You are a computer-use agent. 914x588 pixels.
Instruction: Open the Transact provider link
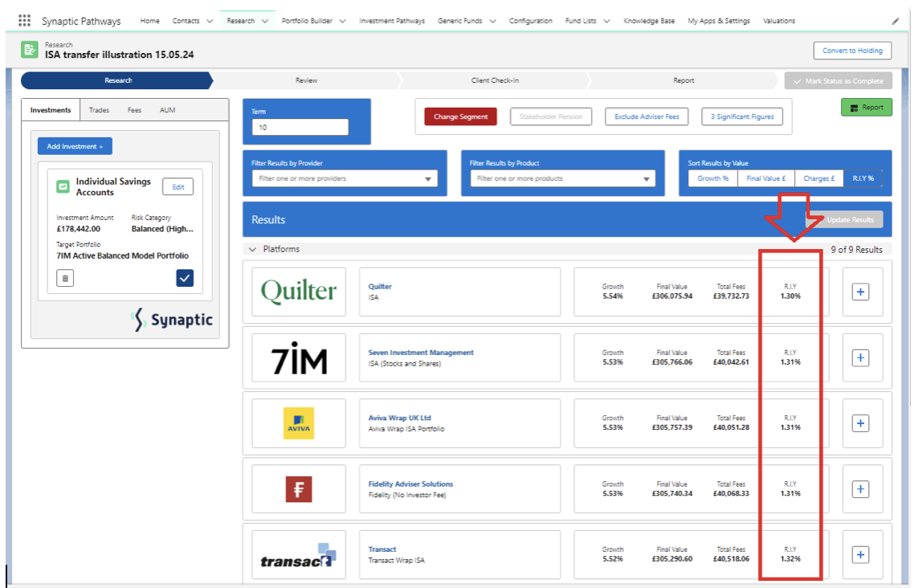[x=382, y=549]
